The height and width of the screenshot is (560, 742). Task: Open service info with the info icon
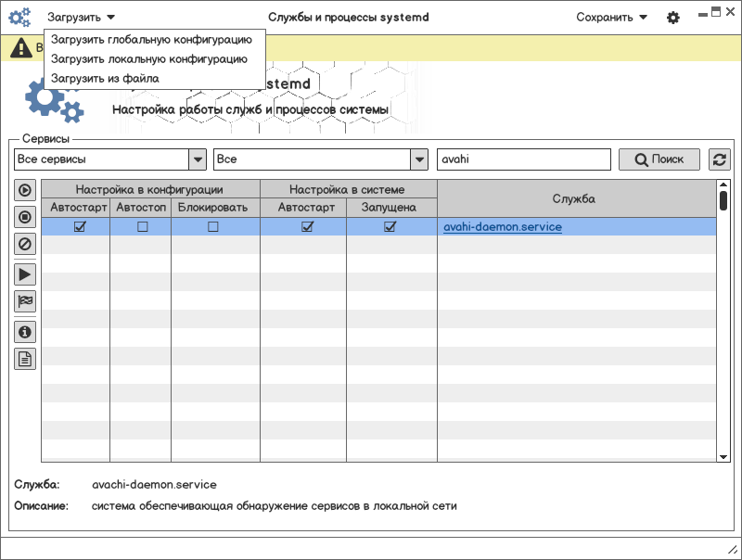point(25,331)
